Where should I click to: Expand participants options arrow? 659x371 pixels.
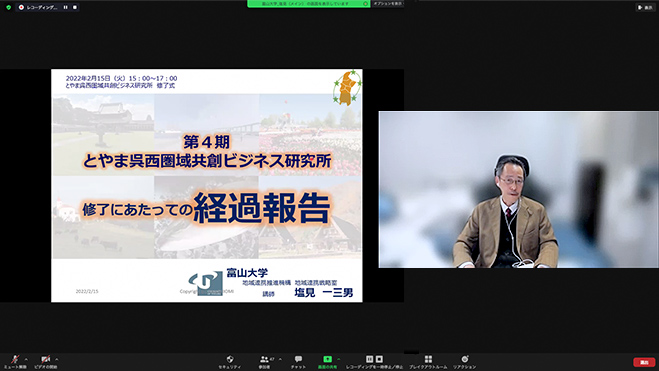[x=280, y=359]
